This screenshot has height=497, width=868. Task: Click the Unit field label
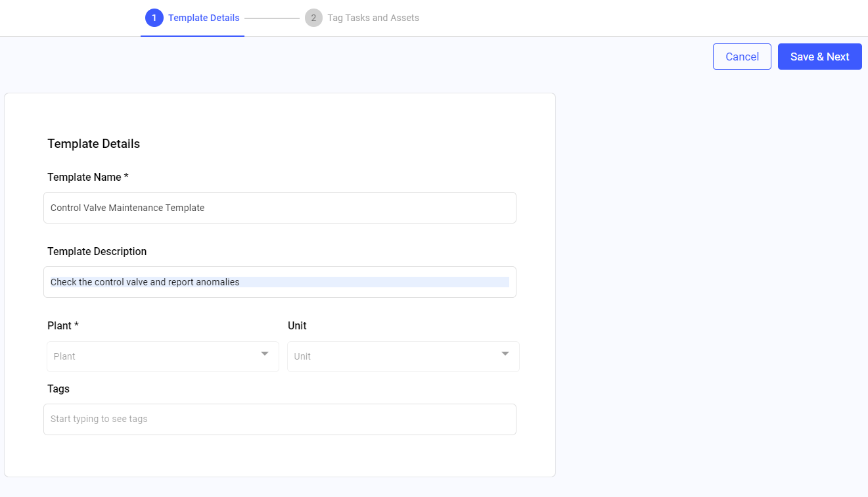(x=297, y=325)
